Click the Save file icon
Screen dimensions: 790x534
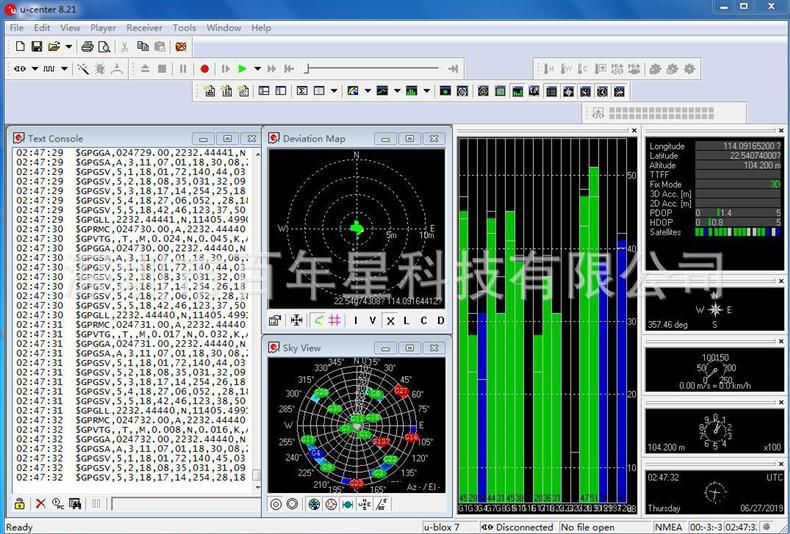point(36,46)
